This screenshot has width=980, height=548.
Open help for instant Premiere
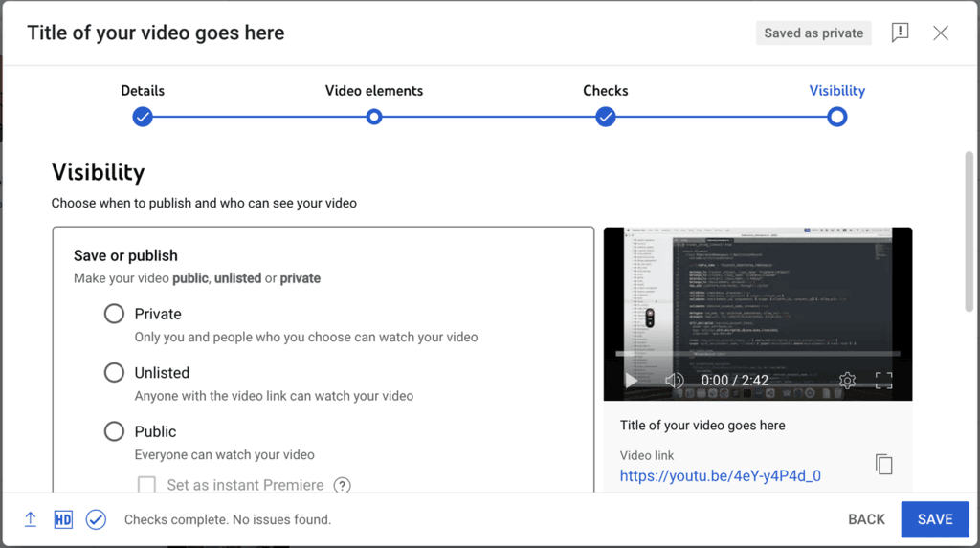click(x=342, y=485)
